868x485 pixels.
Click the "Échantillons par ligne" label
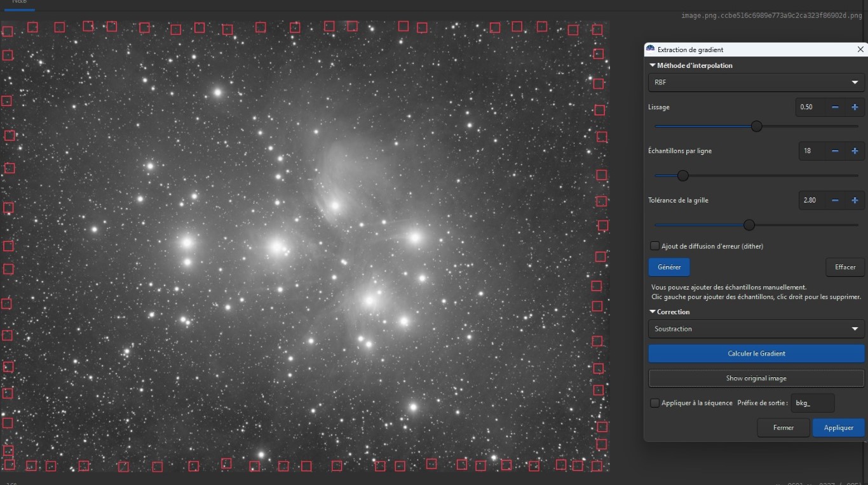pyautogui.click(x=680, y=151)
